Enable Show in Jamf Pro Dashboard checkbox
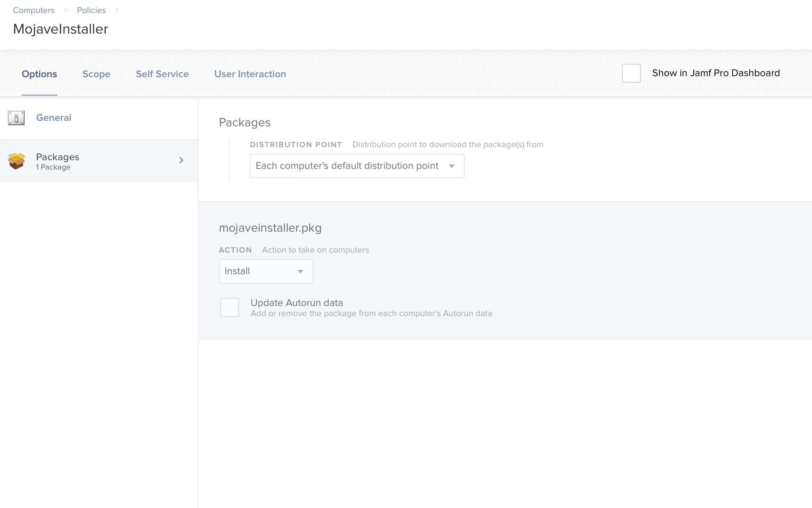Viewport: 812px width, 508px height. pos(631,73)
